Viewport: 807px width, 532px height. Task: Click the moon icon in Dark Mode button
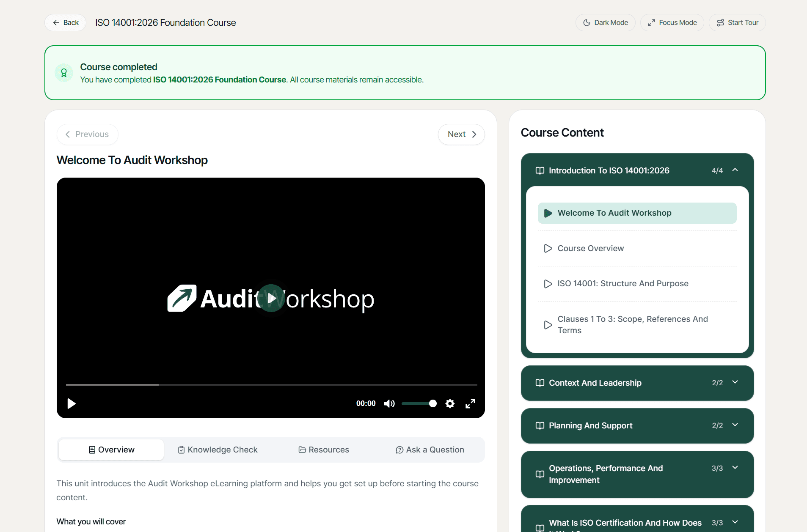587,23
